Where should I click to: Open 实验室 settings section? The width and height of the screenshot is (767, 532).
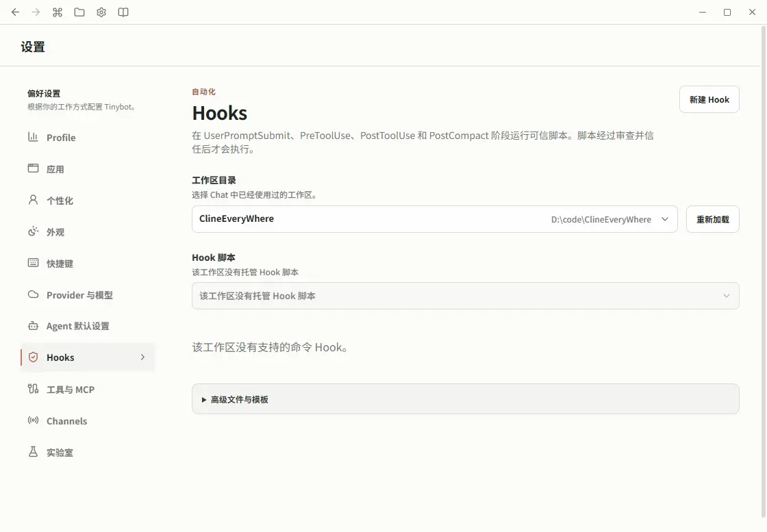coord(88,453)
